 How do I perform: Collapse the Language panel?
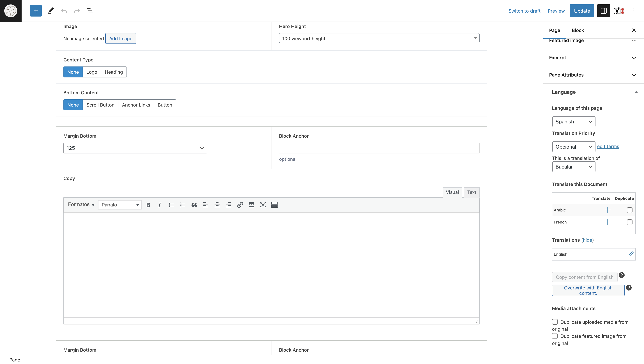(x=593, y=92)
